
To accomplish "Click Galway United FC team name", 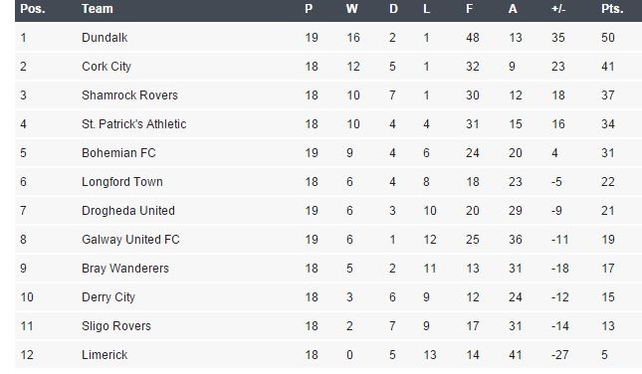I will click(x=131, y=239).
